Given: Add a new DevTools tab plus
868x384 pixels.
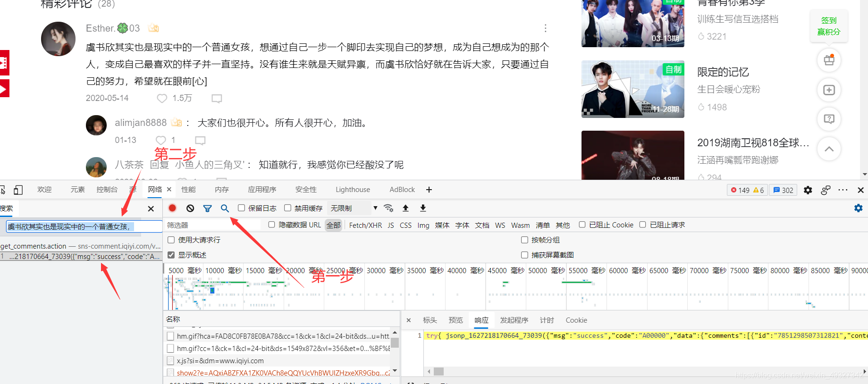Looking at the screenshot, I should (x=429, y=190).
